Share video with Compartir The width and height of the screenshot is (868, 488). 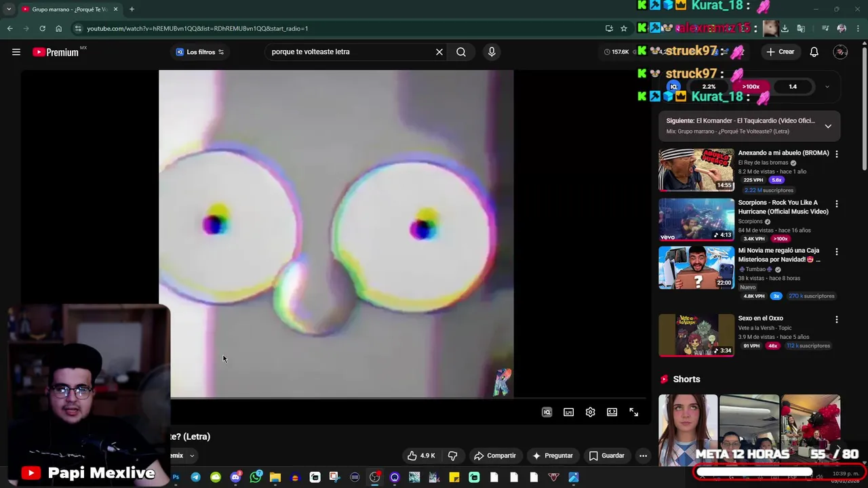494,455
